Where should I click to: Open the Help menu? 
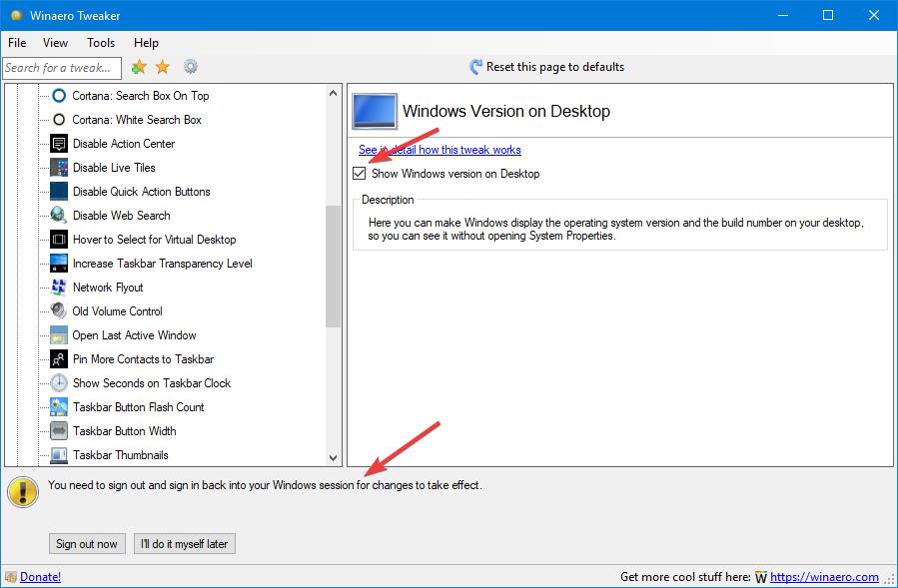coord(146,43)
